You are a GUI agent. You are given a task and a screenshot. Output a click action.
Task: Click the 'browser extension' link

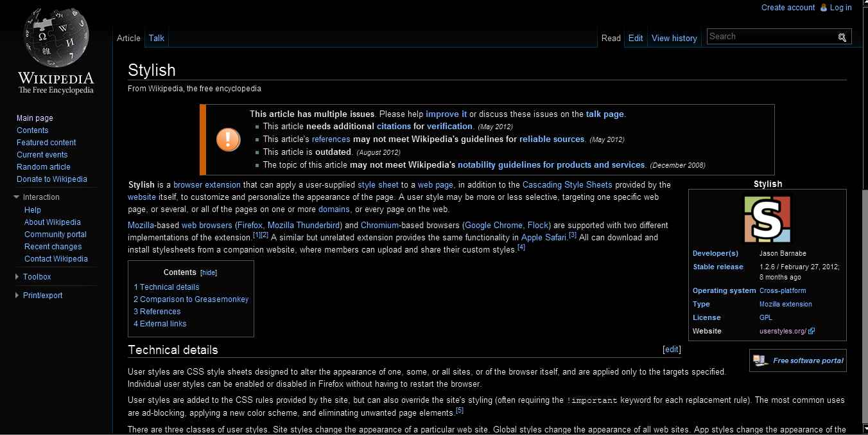[207, 185]
